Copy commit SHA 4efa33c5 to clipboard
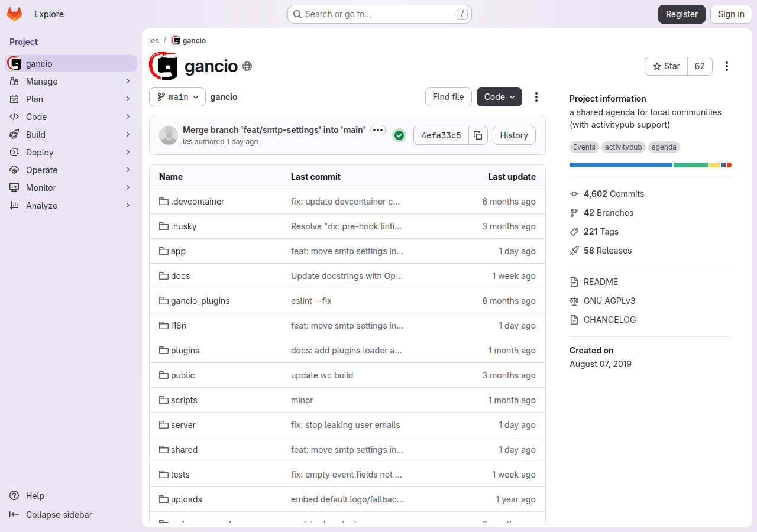Image resolution: width=757 pixels, height=532 pixels. 478,135
